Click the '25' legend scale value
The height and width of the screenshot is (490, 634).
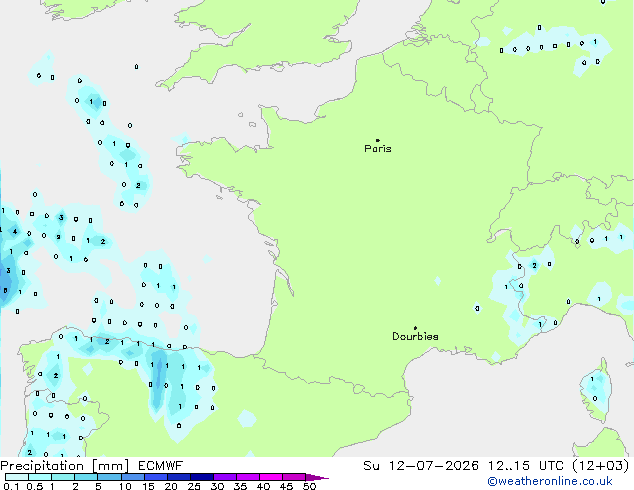tap(194, 486)
